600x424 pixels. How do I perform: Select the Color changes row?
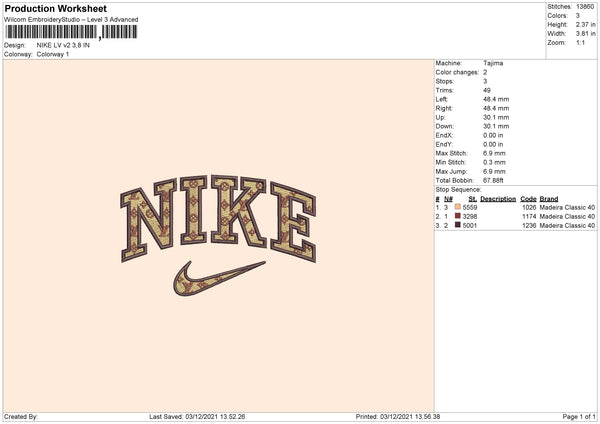pyautogui.click(x=461, y=72)
